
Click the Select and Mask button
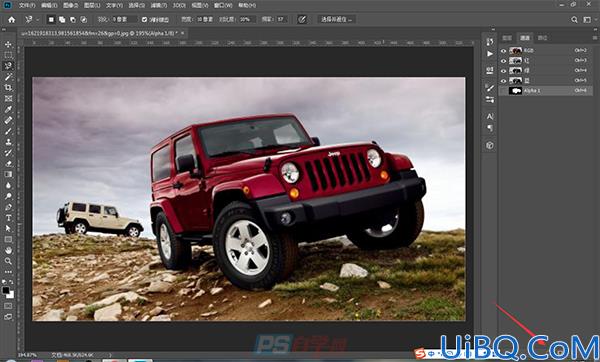(x=337, y=19)
